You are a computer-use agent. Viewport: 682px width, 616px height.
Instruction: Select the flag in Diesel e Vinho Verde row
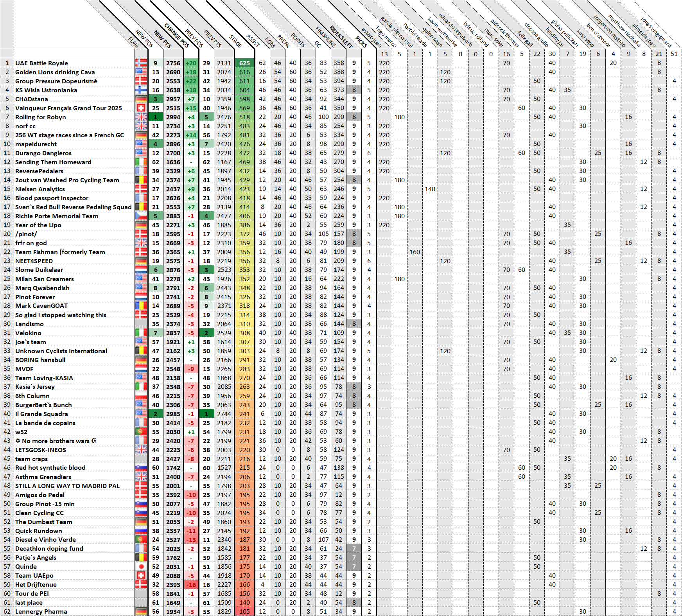pyautogui.click(x=141, y=540)
